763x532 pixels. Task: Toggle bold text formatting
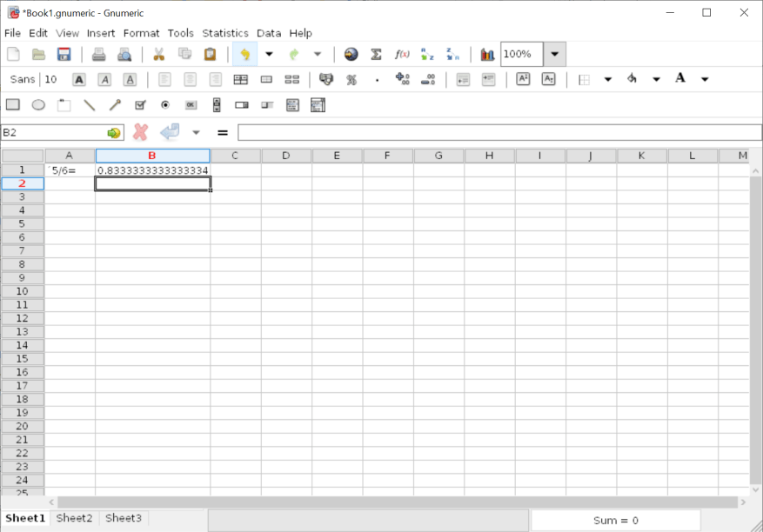tap(79, 79)
